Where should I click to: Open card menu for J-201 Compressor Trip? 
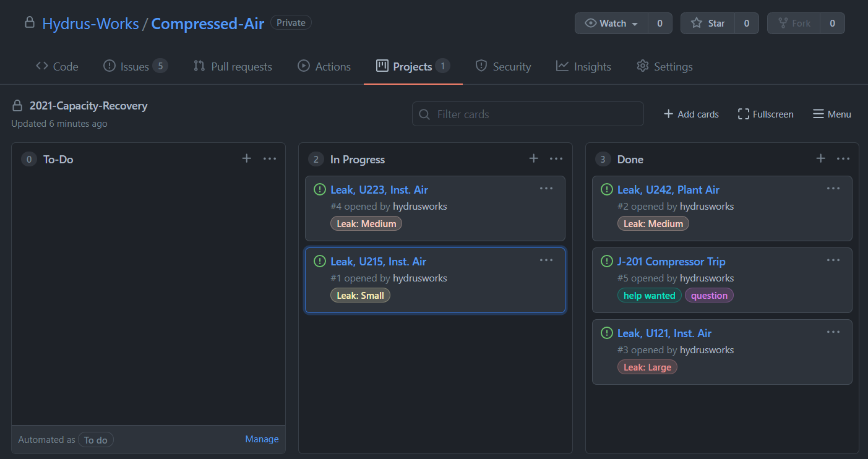point(833,260)
